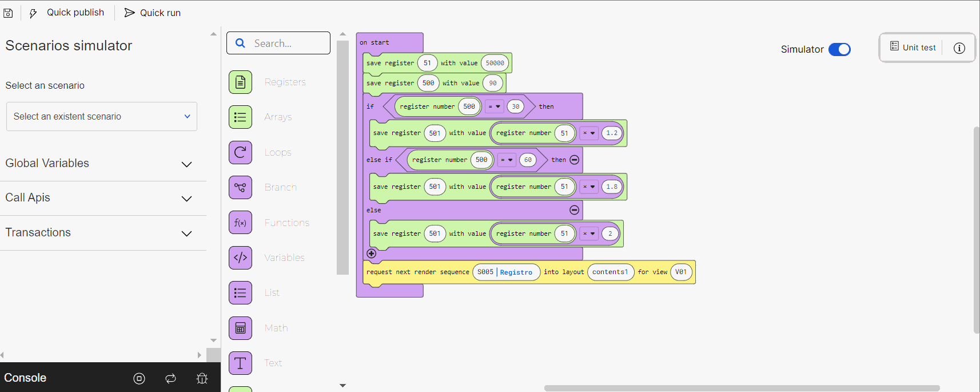Viewport: 980px width, 392px height.
Task: Select the Arrays category icon
Action: (x=241, y=117)
